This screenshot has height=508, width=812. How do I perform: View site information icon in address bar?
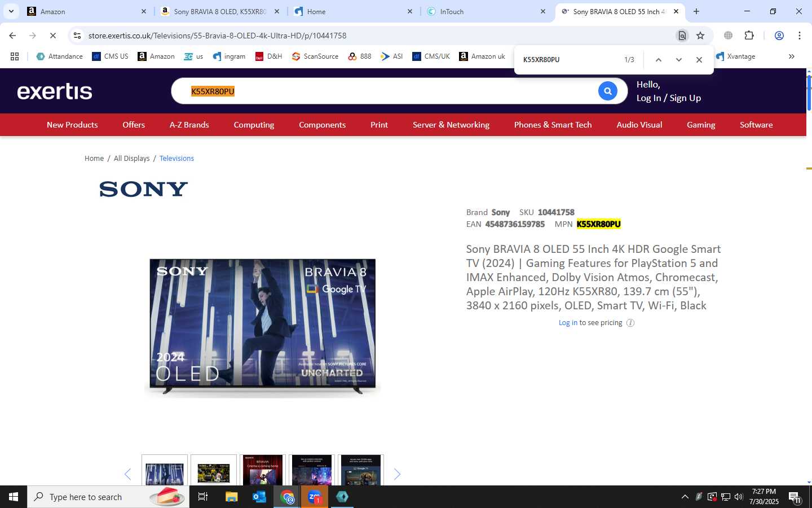click(77, 36)
